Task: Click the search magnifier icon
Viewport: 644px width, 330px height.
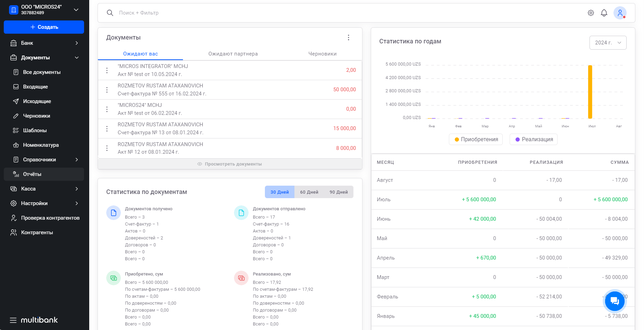Action: (x=110, y=13)
